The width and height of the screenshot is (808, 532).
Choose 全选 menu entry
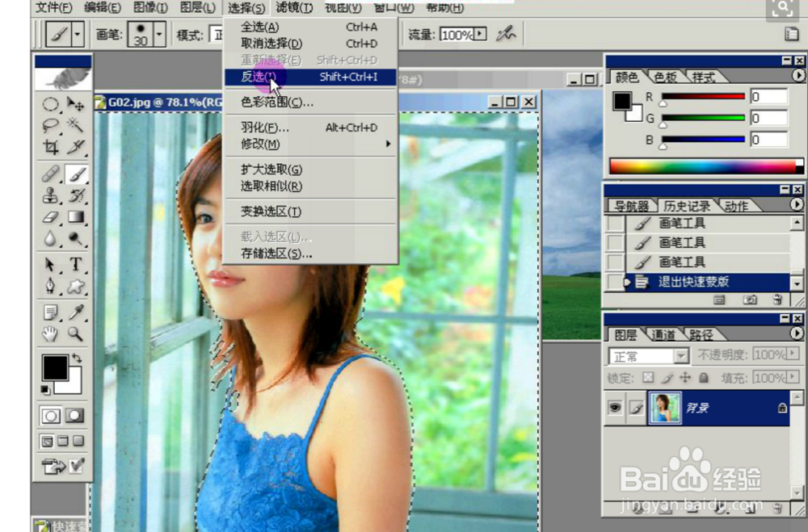point(310,27)
